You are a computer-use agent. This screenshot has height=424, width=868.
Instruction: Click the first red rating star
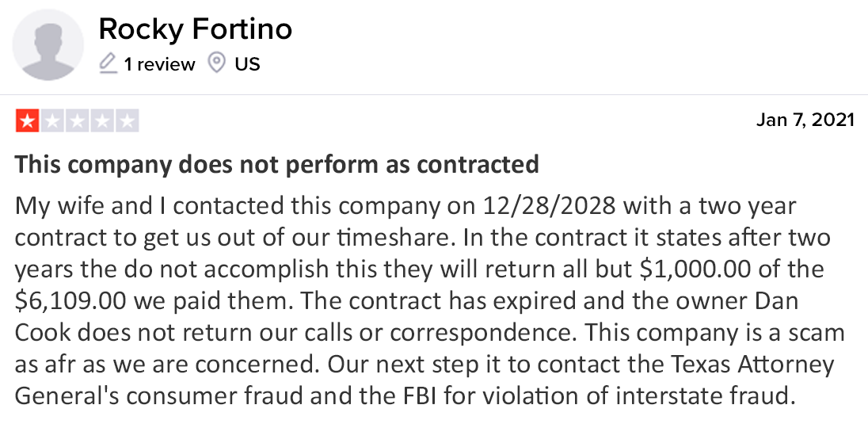(x=27, y=120)
